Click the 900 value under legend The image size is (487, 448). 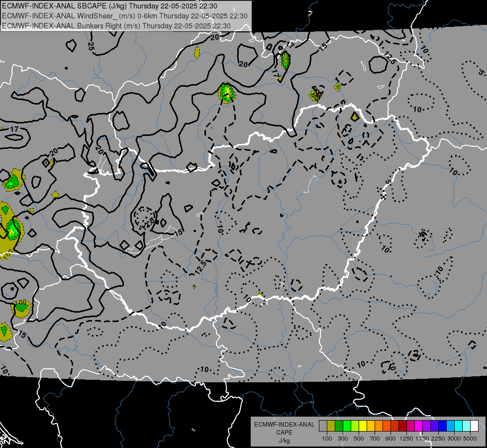coord(390,439)
